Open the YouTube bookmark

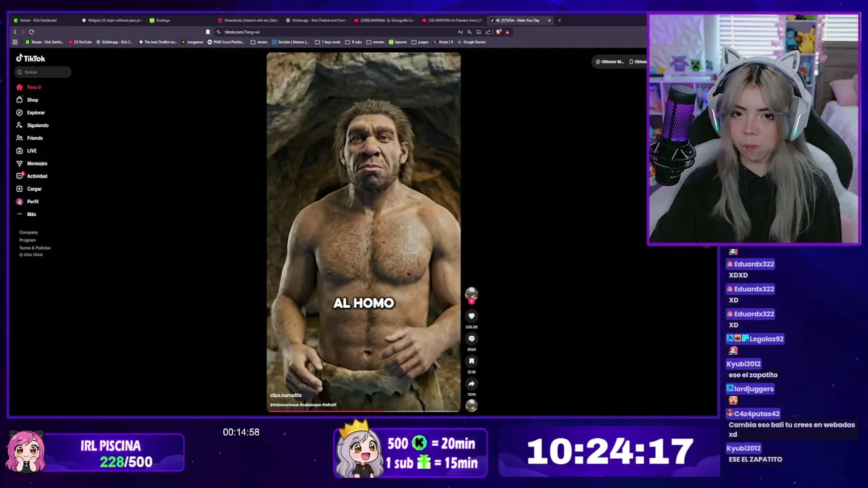[80, 42]
